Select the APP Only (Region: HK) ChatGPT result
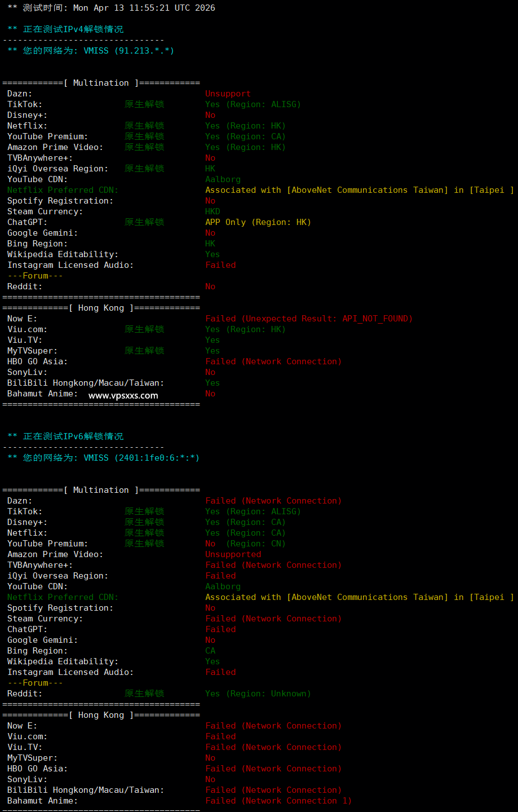Viewport: 518px width, 812px height. point(258,222)
